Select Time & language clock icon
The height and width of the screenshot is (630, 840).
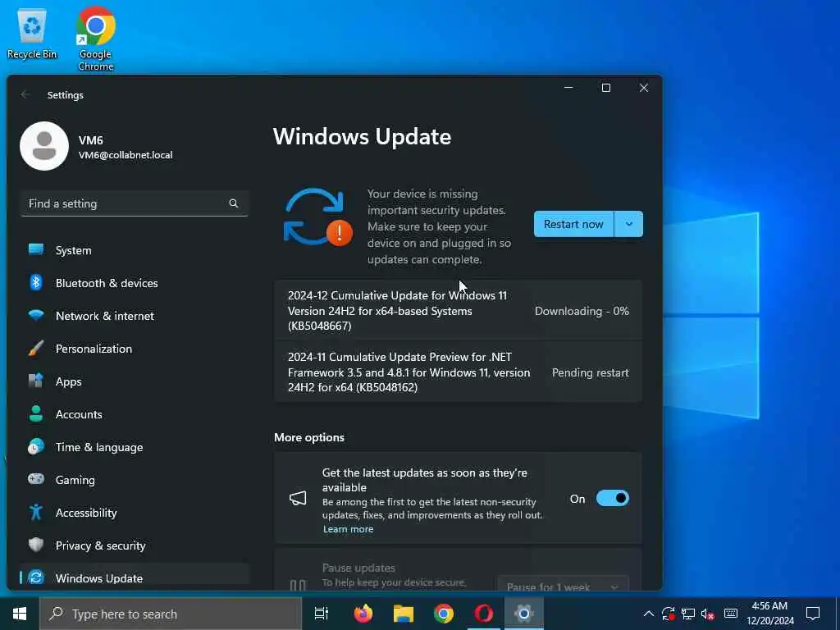tap(36, 446)
